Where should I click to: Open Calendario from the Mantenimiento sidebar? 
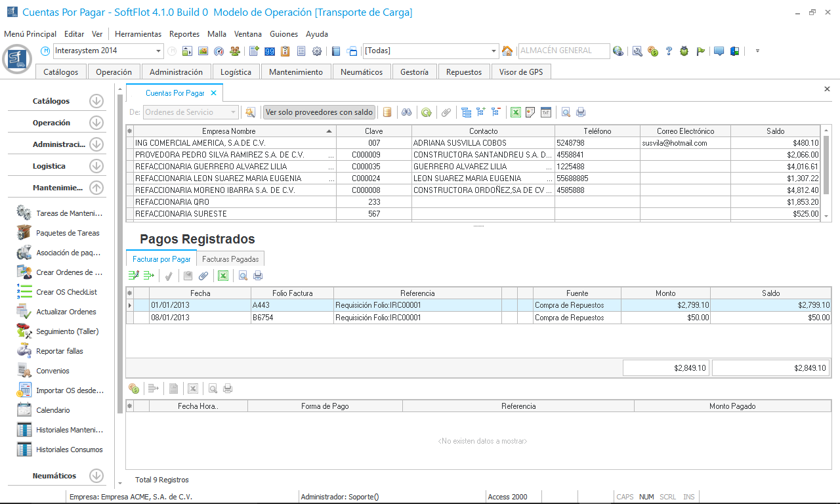coord(53,410)
